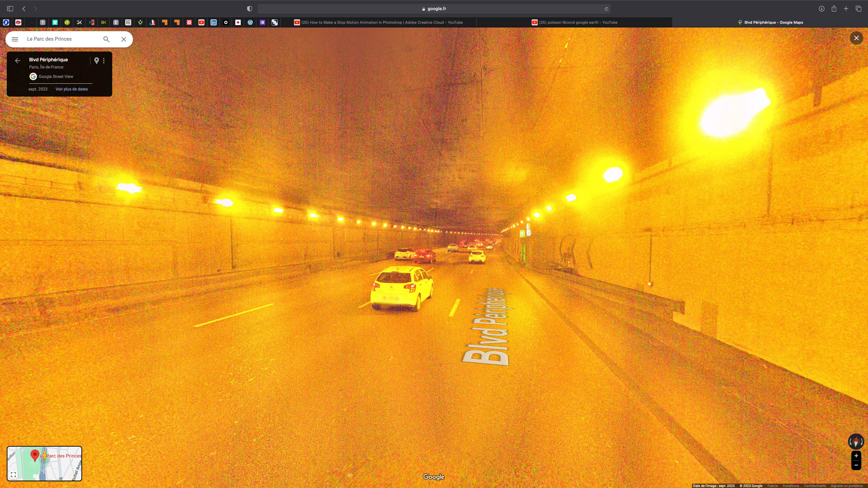Open the pinned grey '1' tab
Viewport: 868px width, 488px height.
[x=43, y=22]
